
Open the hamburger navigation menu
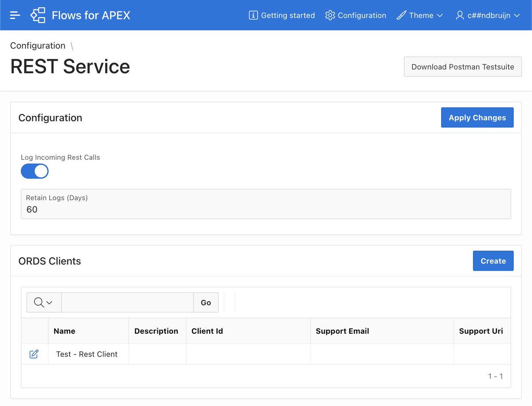coord(15,15)
